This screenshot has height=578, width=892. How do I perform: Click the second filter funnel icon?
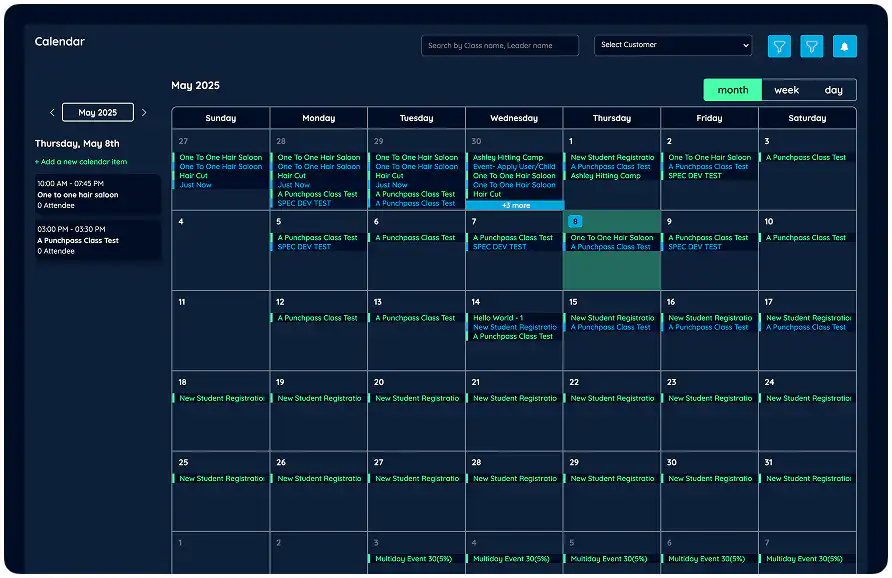click(x=811, y=46)
